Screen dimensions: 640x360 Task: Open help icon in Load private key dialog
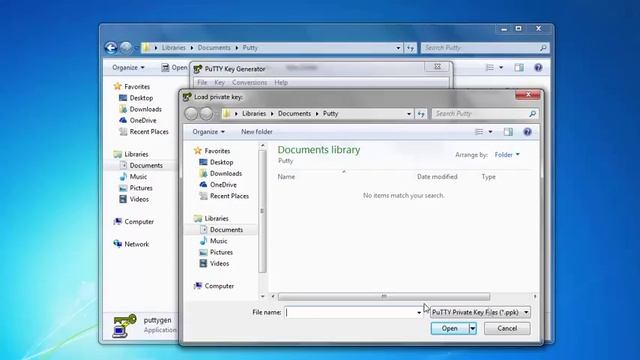(x=527, y=132)
